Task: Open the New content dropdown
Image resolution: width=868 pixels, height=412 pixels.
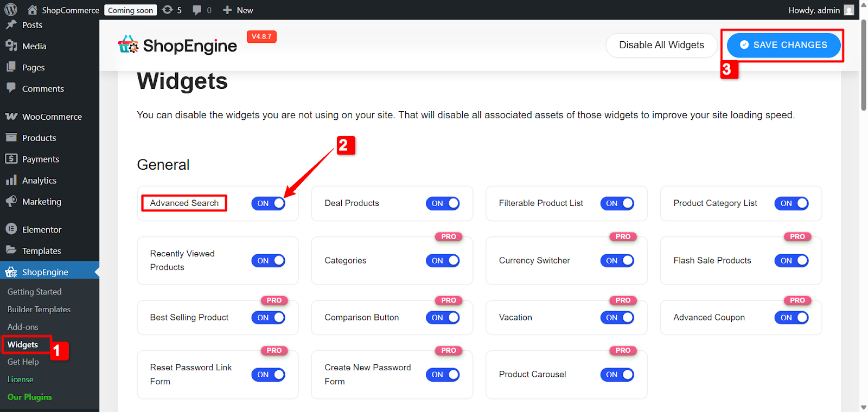Action: pos(238,10)
